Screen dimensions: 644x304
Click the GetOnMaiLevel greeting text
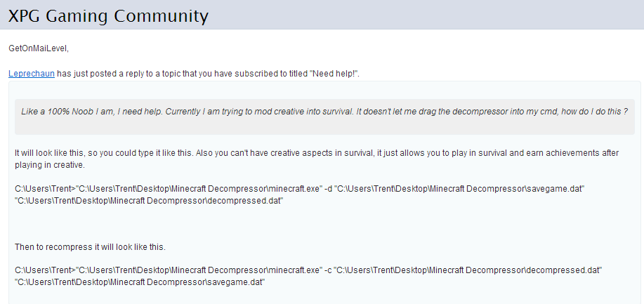(38, 48)
